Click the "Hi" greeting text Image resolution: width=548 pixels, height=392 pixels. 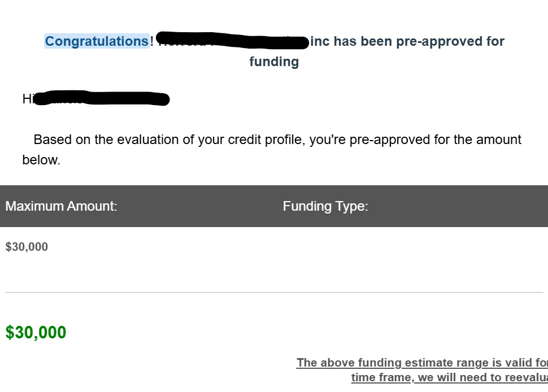[x=28, y=99]
